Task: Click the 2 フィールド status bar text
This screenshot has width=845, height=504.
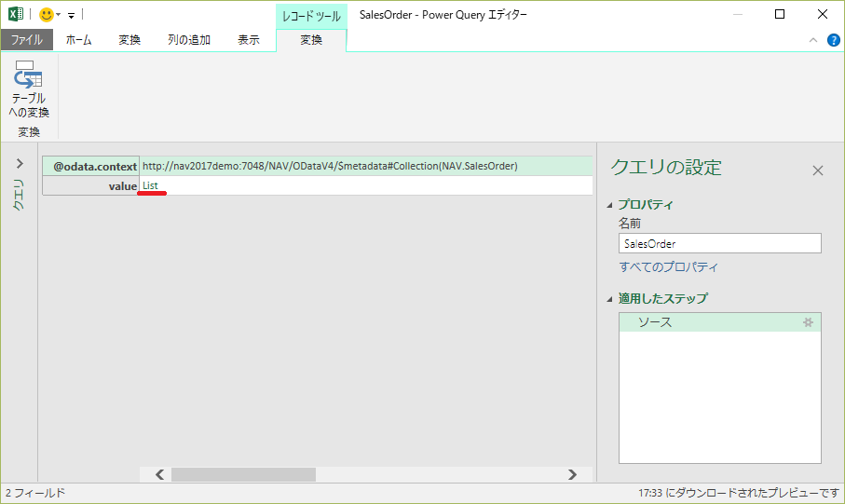Action: [35, 493]
